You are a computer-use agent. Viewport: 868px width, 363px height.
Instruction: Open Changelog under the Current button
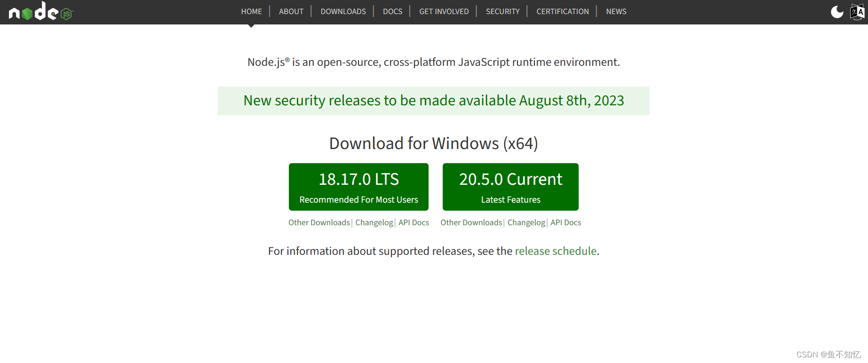(526, 222)
